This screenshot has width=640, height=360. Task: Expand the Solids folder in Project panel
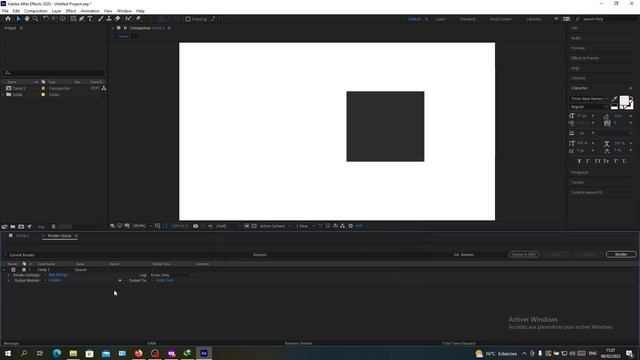pos(3,95)
